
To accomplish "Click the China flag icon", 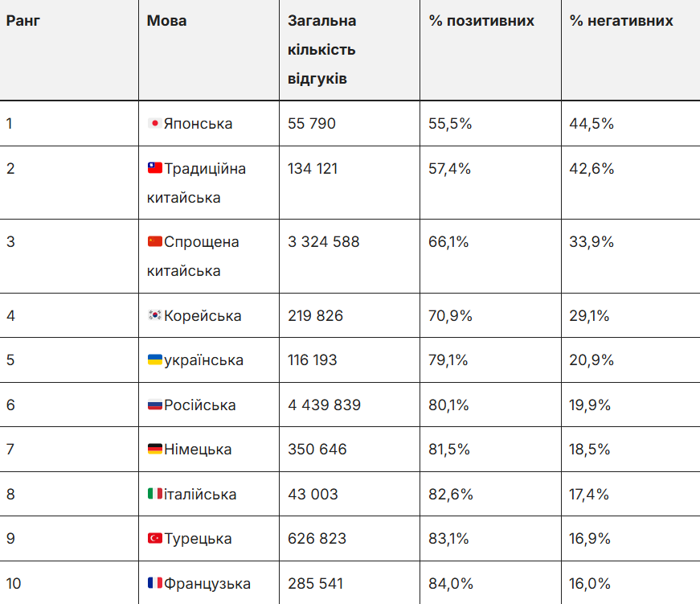I will click(154, 242).
